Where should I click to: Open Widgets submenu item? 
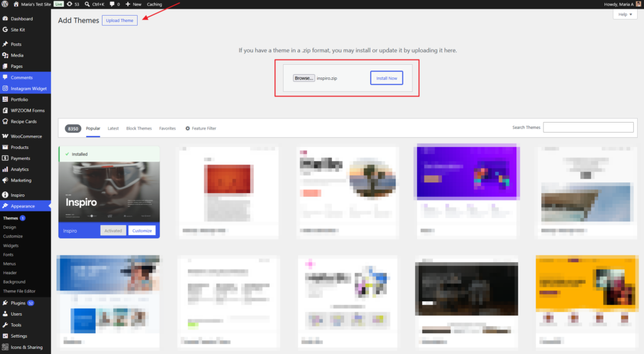pyautogui.click(x=11, y=246)
